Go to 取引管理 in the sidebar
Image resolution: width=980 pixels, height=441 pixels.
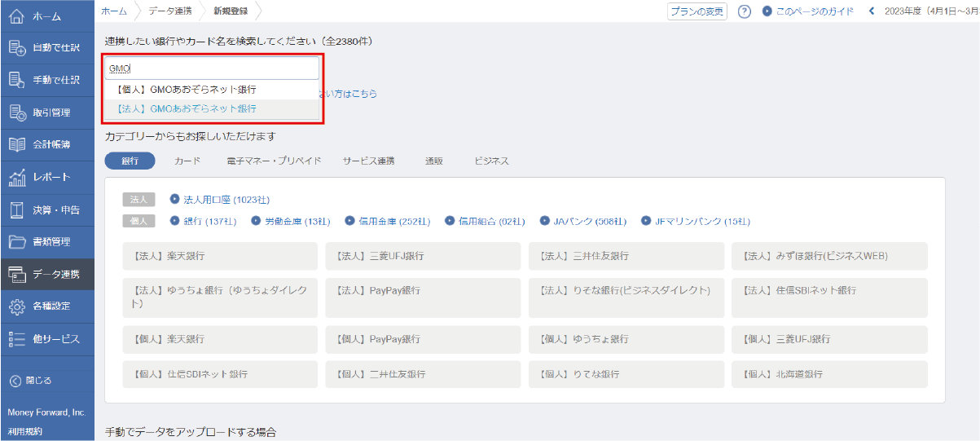click(46, 112)
